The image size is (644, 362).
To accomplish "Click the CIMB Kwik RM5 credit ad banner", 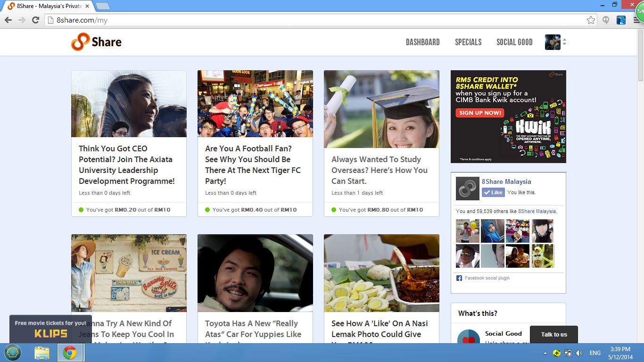I will click(x=508, y=117).
